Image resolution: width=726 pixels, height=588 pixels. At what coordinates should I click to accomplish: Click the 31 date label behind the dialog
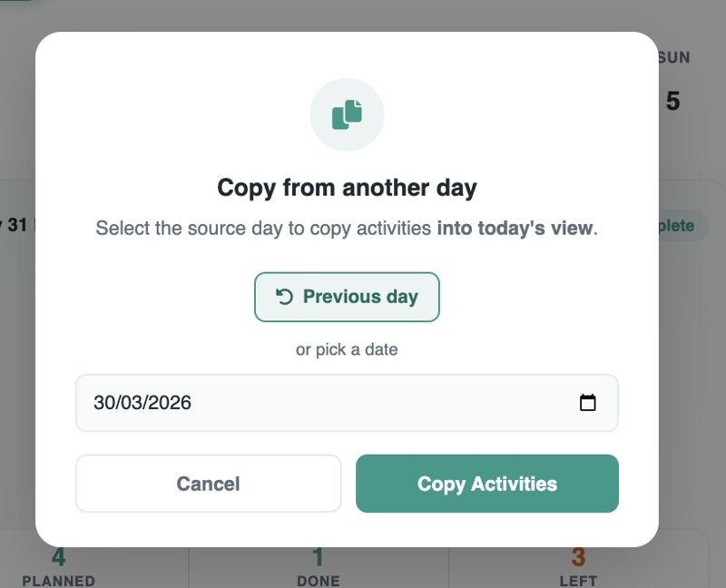coord(17,225)
